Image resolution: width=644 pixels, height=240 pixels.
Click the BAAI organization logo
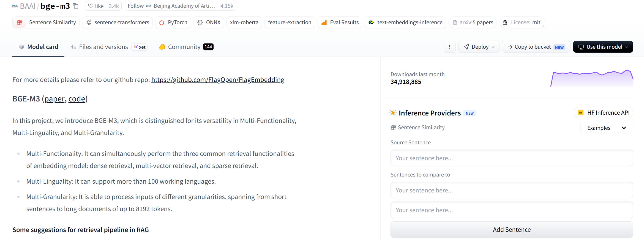pos(15,6)
